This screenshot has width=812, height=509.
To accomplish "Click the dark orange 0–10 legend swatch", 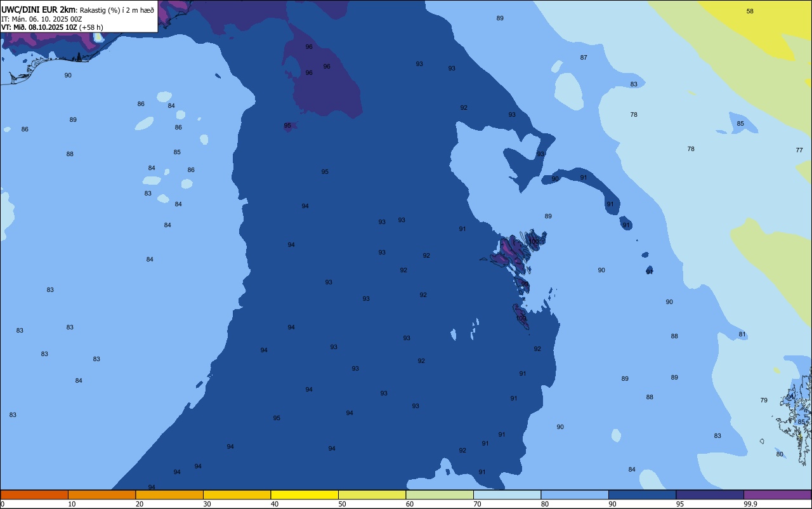I will 34,494.
